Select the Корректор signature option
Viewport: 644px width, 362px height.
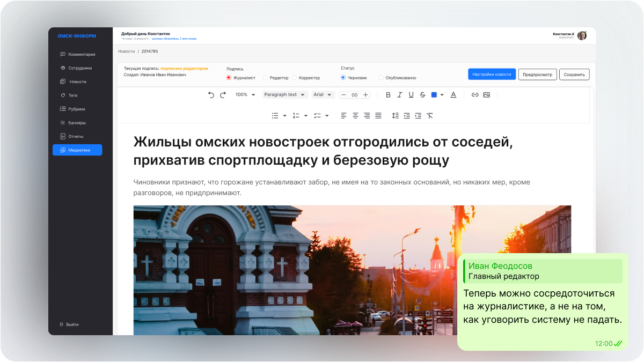point(302,77)
